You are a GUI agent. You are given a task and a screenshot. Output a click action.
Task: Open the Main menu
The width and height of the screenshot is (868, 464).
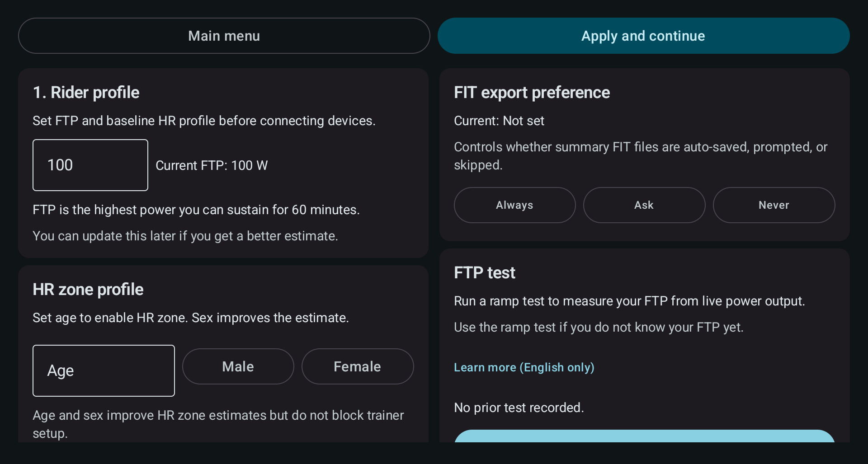pyautogui.click(x=224, y=36)
